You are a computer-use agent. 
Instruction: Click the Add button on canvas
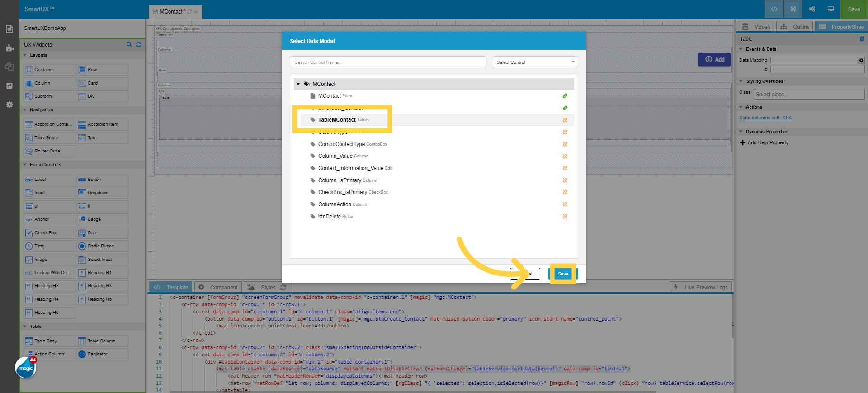(714, 60)
